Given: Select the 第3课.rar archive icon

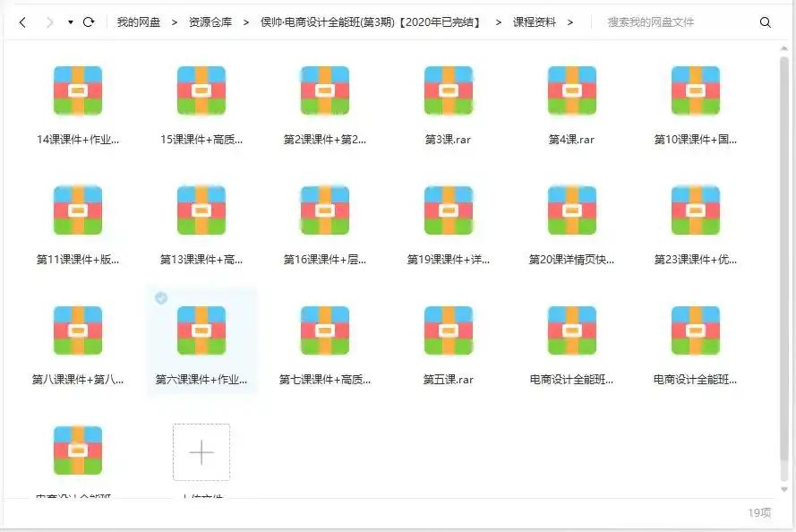Looking at the screenshot, I should tap(449, 90).
